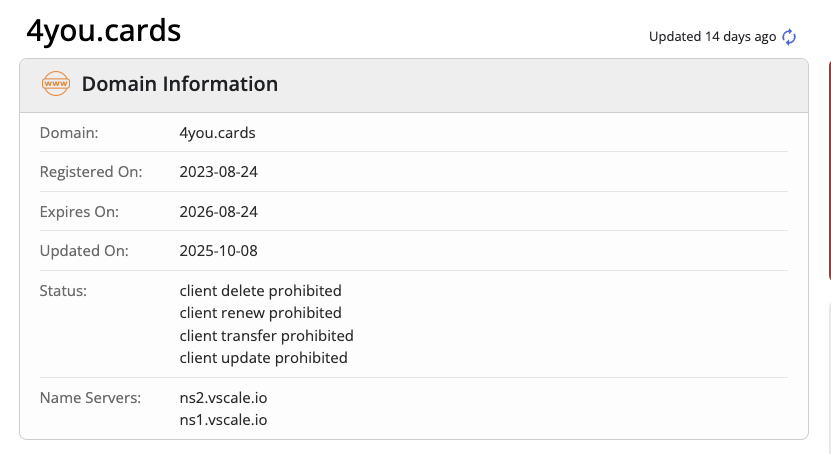Click name server ns2.vscale.io
Image resolution: width=831 pixels, height=454 pixels.
click(223, 398)
